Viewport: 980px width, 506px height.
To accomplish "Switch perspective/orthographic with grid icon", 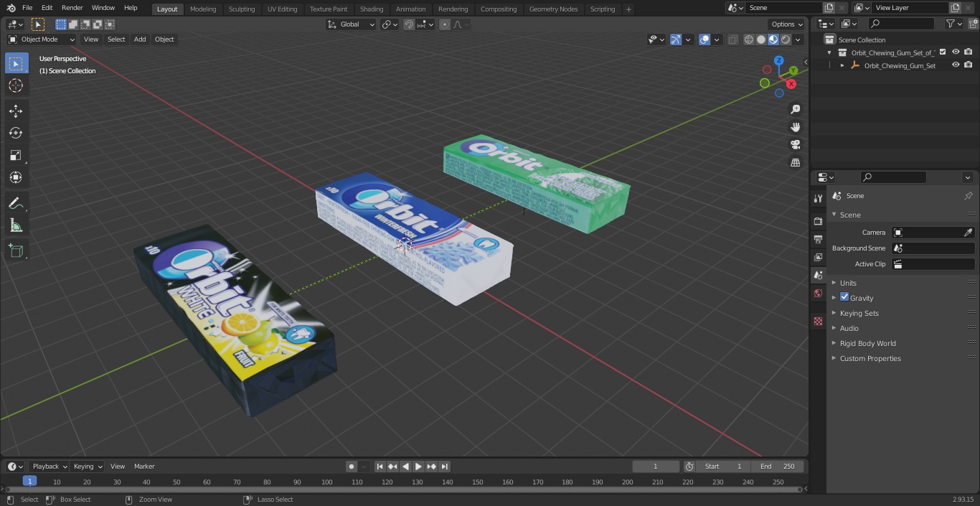I will (796, 163).
